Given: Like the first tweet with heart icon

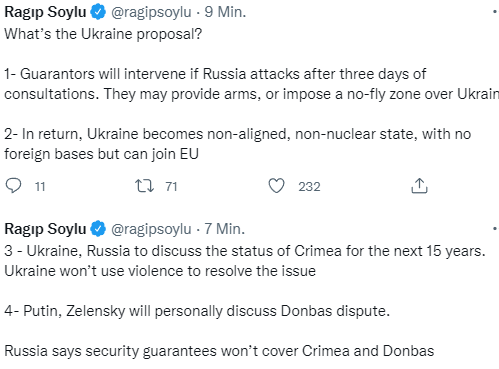Looking at the screenshot, I should (x=277, y=186).
